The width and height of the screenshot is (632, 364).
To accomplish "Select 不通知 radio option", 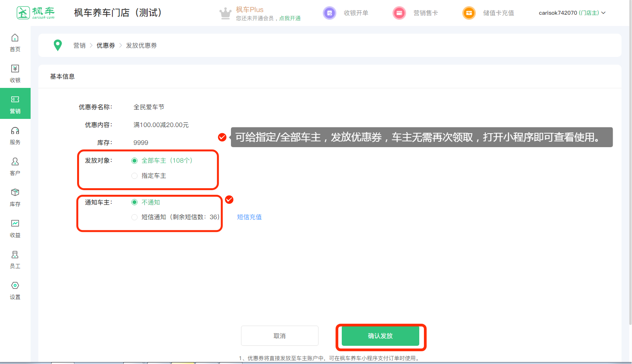I will (134, 203).
